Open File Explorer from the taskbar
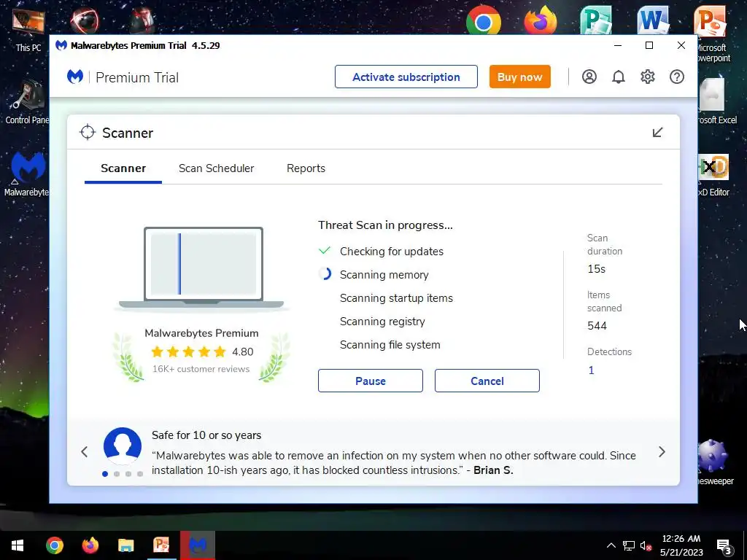The height and width of the screenshot is (560, 747). [125, 545]
